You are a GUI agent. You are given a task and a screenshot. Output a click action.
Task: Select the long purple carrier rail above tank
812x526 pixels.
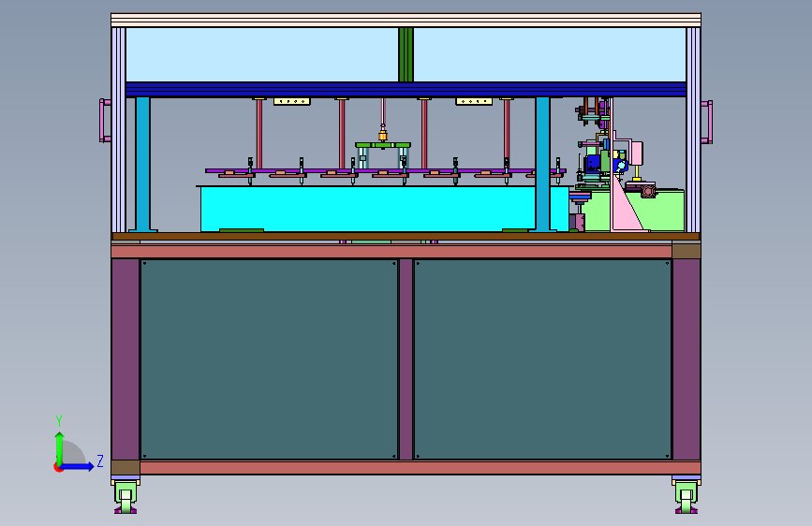(x=385, y=171)
